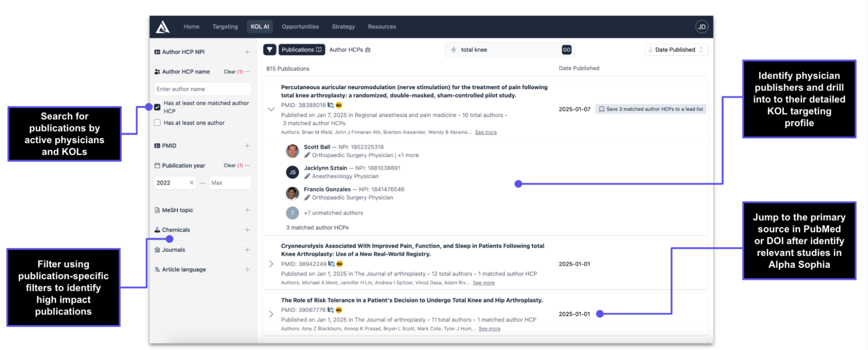Expand the Cryoneurolysis publication row

(271, 264)
